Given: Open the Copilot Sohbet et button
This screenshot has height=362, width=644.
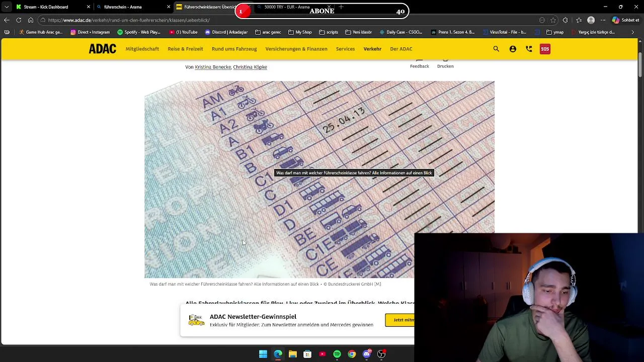Looking at the screenshot, I should [x=626, y=20].
